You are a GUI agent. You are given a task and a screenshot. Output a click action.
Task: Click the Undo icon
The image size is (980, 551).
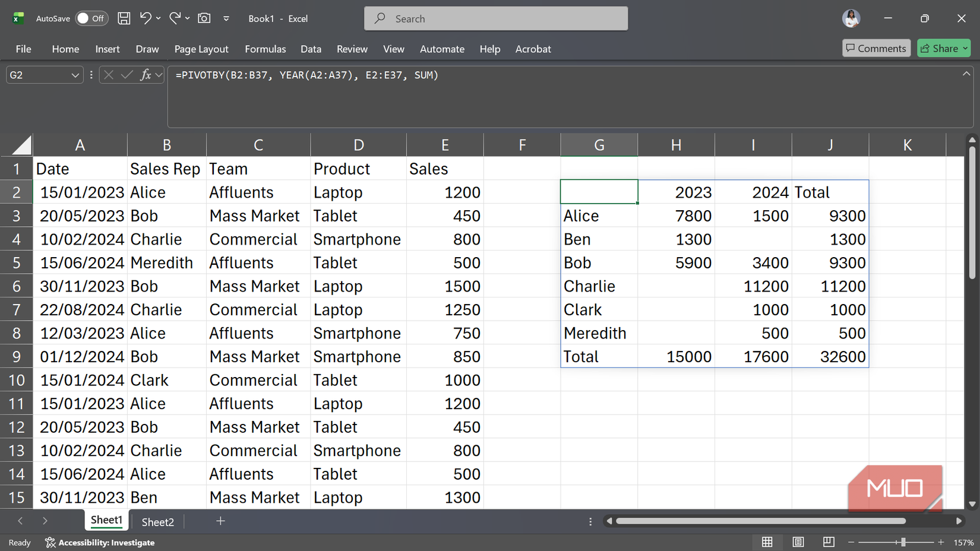coord(146,18)
